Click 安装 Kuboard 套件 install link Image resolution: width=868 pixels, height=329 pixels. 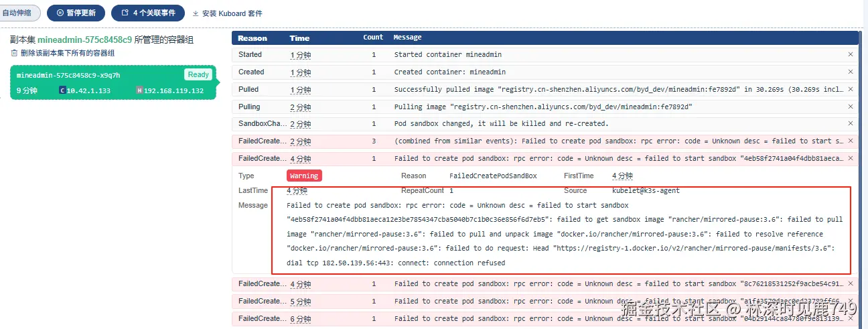click(228, 13)
